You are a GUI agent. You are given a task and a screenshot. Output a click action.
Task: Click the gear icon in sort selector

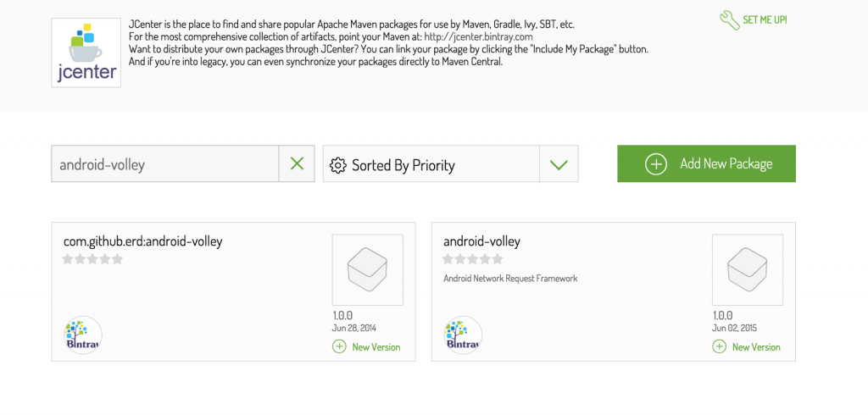coord(337,165)
